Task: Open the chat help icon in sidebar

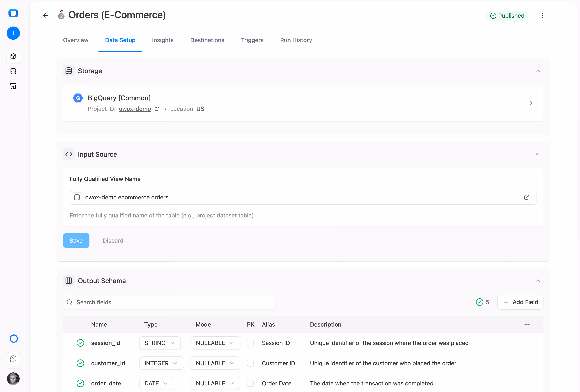Action: click(13, 359)
